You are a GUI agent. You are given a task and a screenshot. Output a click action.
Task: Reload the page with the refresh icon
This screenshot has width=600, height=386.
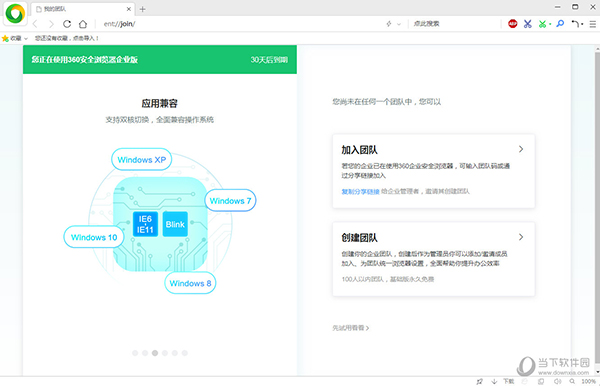pos(67,24)
